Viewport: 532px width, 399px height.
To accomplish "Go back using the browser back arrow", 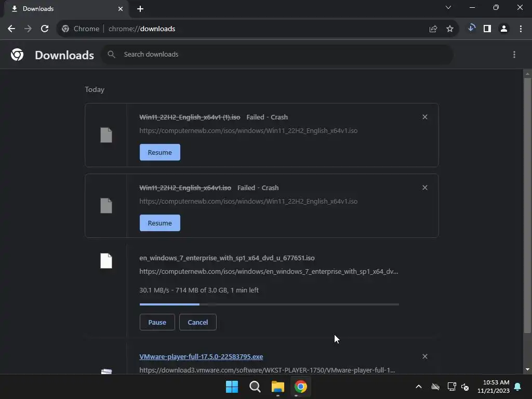I will pos(11,29).
